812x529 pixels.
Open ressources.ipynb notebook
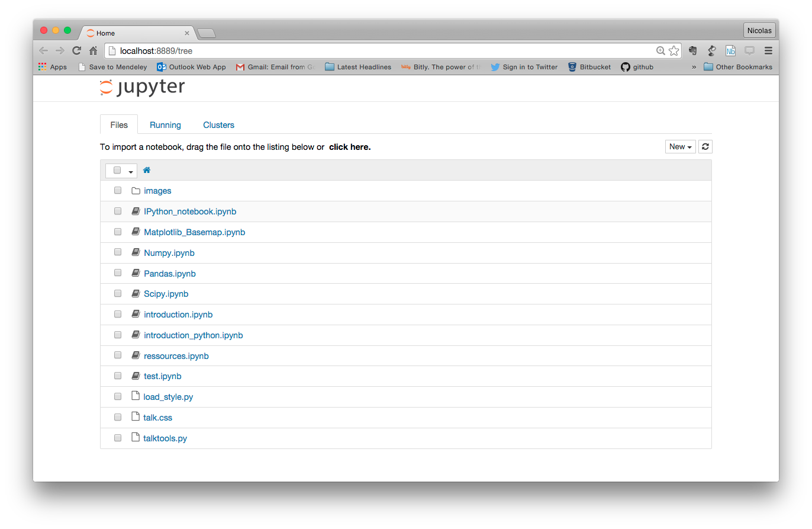click(x=176, y=356)
